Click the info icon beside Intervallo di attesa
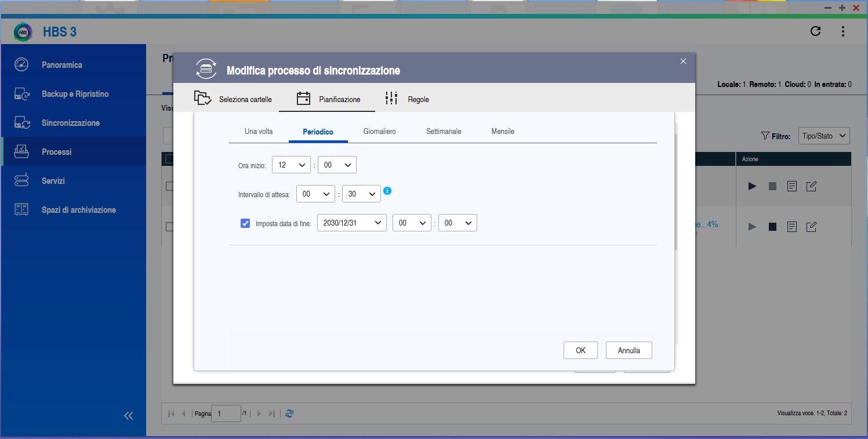868x439 pixels. click(388, 191)
